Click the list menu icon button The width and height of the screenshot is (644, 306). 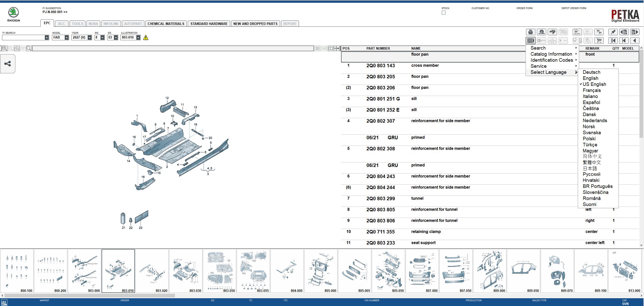click(531, 41)
